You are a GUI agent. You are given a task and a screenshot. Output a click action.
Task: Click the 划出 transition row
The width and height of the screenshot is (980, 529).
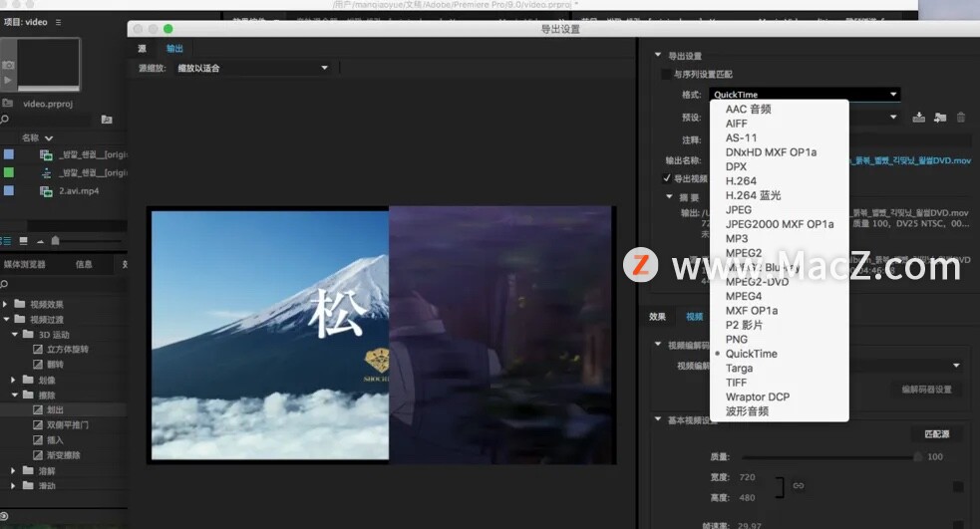pos(63,409)
